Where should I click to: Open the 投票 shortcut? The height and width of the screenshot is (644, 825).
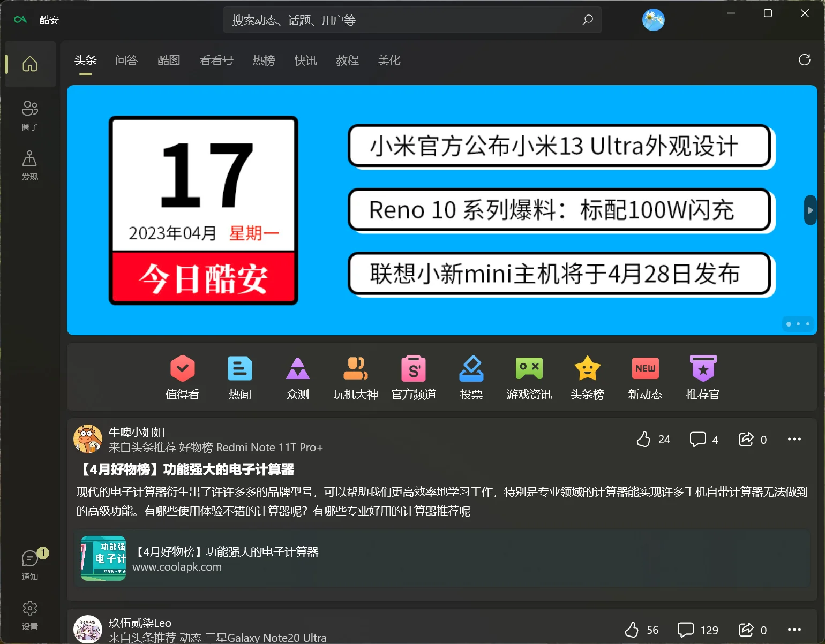(471, 377)
